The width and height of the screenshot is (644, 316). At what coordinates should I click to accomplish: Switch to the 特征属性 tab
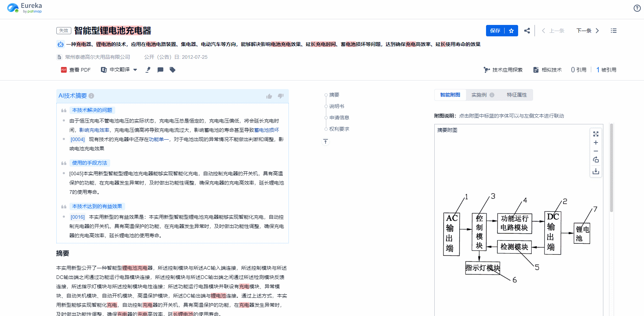tap(517, 95)
